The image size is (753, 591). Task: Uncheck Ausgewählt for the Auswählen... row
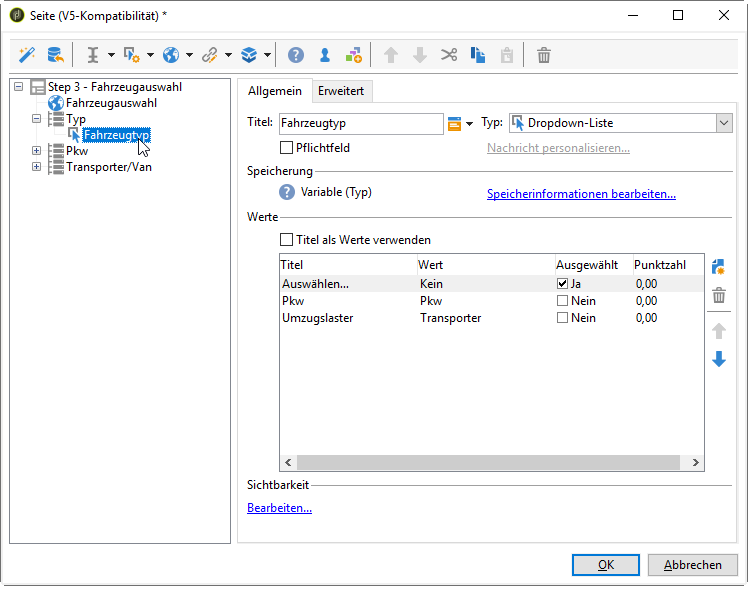pos(562,284)
